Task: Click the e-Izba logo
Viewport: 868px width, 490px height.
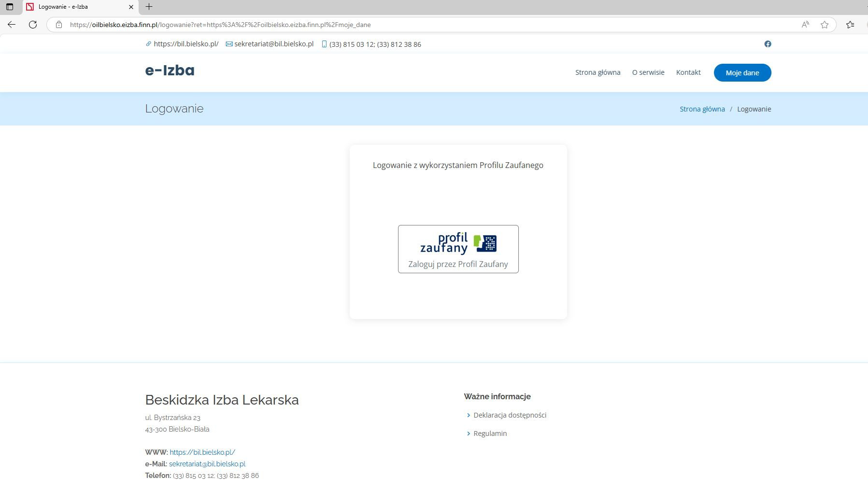Action: pos(170,70)
